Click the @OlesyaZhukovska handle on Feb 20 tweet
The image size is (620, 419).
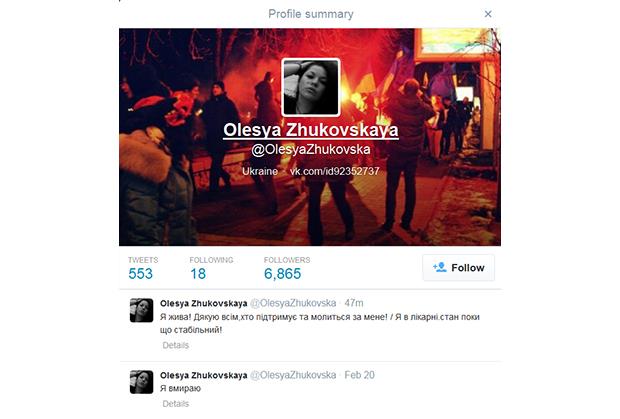pos(293,375)
